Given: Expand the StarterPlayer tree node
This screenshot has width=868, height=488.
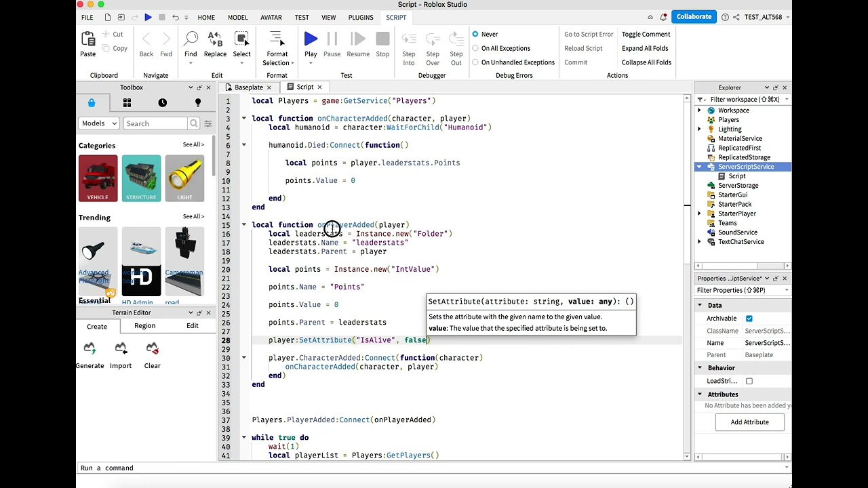Looking at the screenshot, I should [700, 213].
